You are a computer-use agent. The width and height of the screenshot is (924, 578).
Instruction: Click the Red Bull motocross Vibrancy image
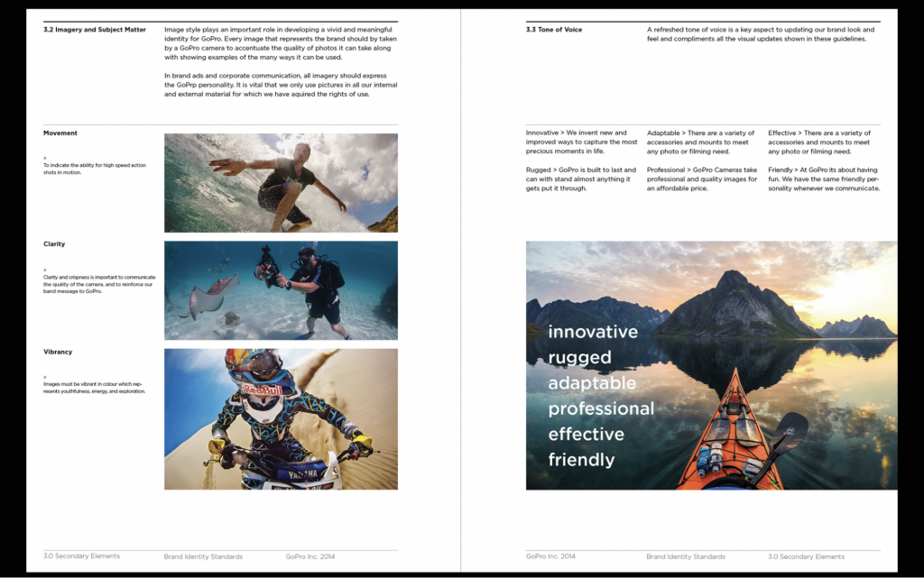click(280, 417)
